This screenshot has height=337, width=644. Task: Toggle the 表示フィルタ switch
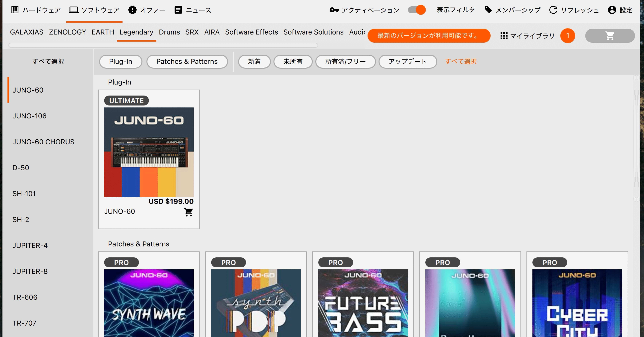pos(417,10)
